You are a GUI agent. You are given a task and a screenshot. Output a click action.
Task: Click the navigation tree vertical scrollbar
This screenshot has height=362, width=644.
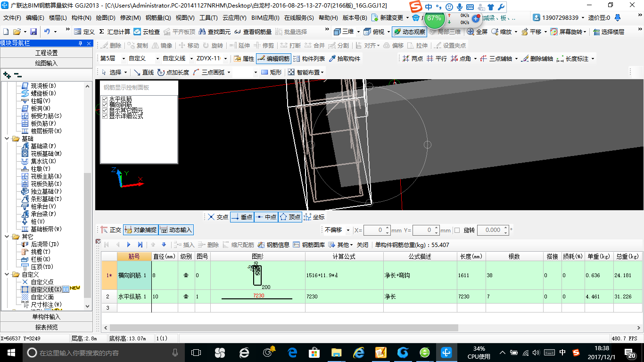pos(88,235)
